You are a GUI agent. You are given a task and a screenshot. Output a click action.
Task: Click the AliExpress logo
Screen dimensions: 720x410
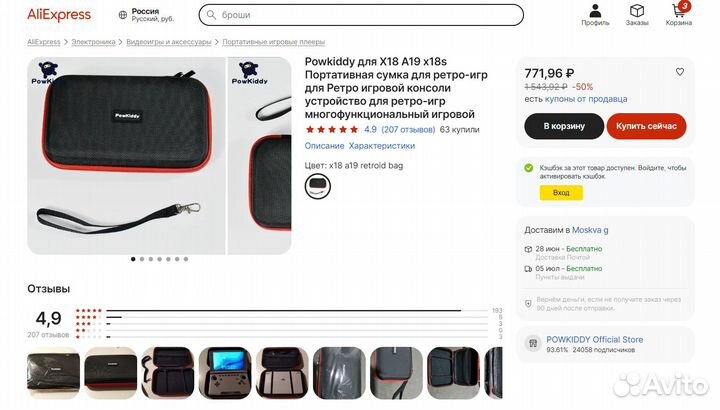click(59, 15)
